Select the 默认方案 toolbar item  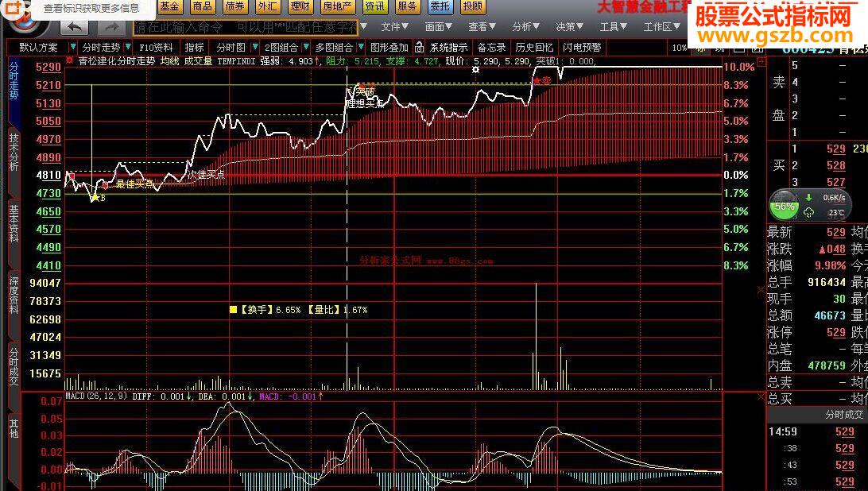(x=38, y=48)
